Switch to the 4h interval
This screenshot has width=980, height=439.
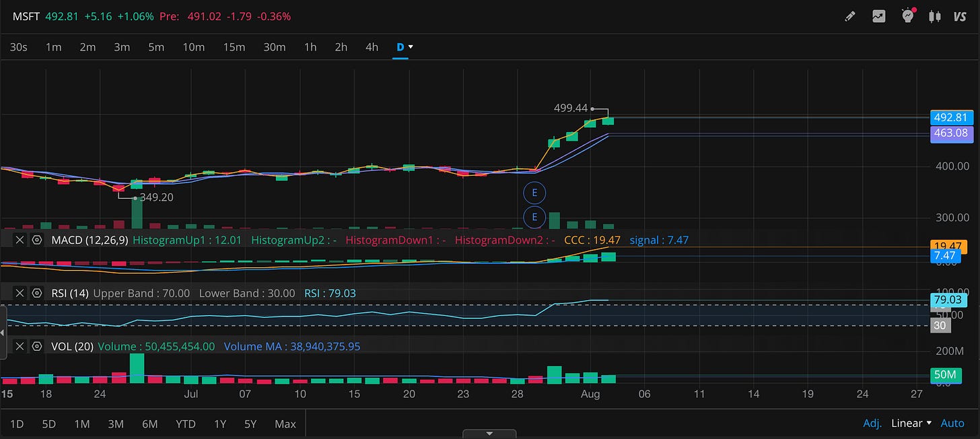[x=372, y=47]
